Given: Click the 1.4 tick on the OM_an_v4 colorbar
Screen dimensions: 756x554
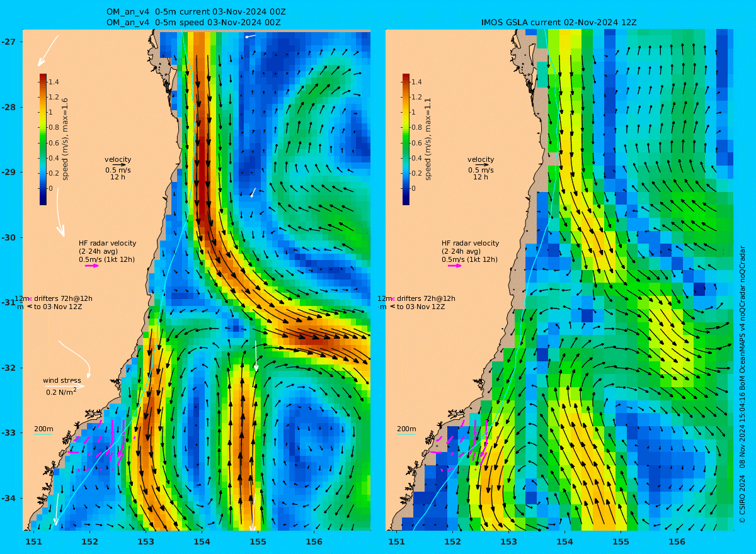Looking at the screenshot, I should coord(54,82).
